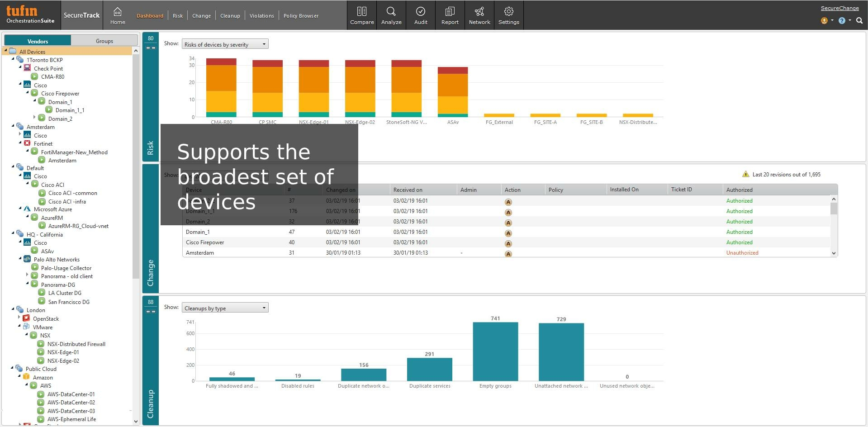This screenshot has width=868, height=427.
Task: Click the Empty groups bar in chart
Action: (495, 351)
